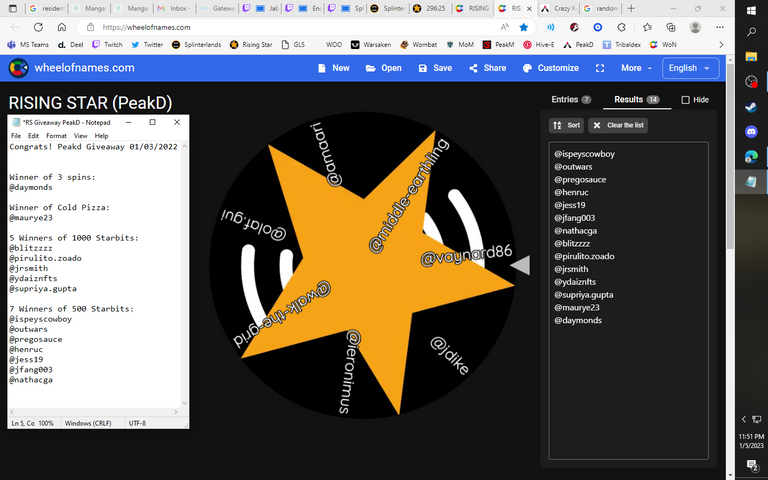The width and height of the screenshot is (768, 480).
Task: Switch to the Entries tab
Action: [x=571, y=99]
